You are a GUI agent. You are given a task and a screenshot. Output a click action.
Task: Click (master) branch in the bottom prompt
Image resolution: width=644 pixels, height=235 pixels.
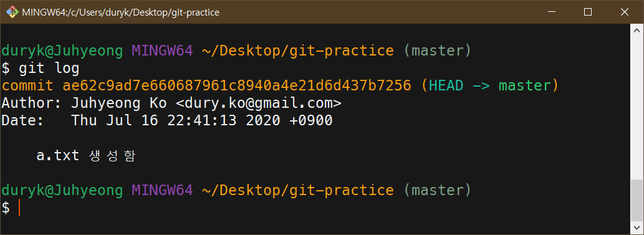point(438,191)
